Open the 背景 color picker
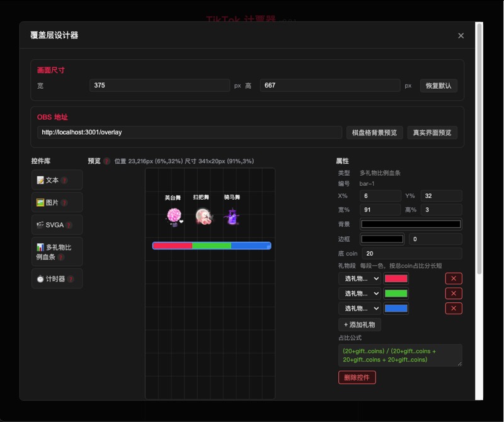Image resolution: width=504 pixels, height=422 pixels. 411,224
